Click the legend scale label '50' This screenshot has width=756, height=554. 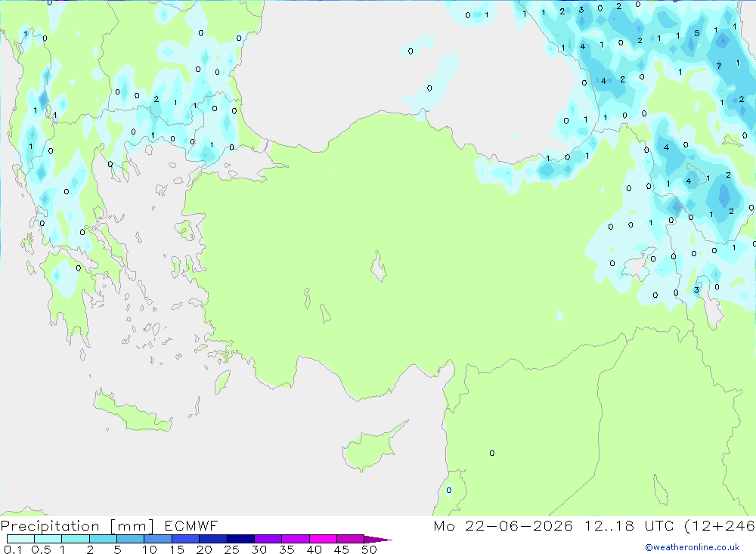[x=369, y=549]
